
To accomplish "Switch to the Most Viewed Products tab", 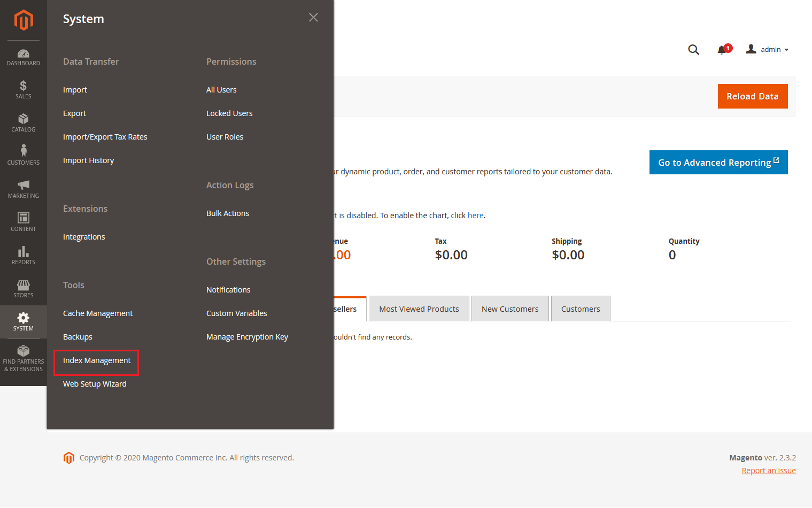I will (x=419, y=309).
